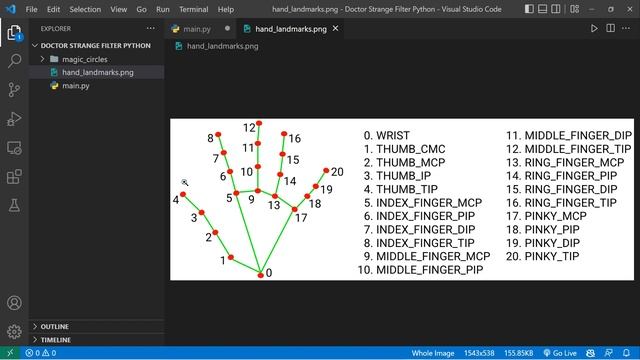This screenshot has height=360, width=640.
Task: Open the Selection menu
Action: 85,9
